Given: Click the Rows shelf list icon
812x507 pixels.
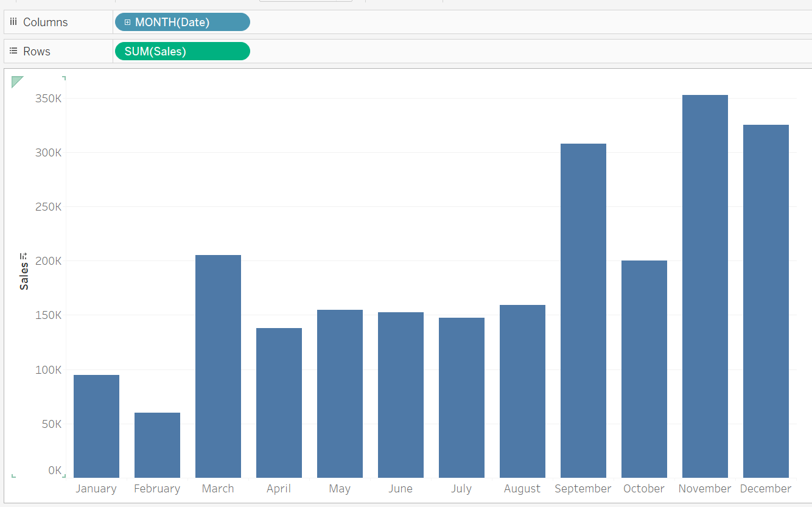Looking at the screenshot, I should [13, 51].
